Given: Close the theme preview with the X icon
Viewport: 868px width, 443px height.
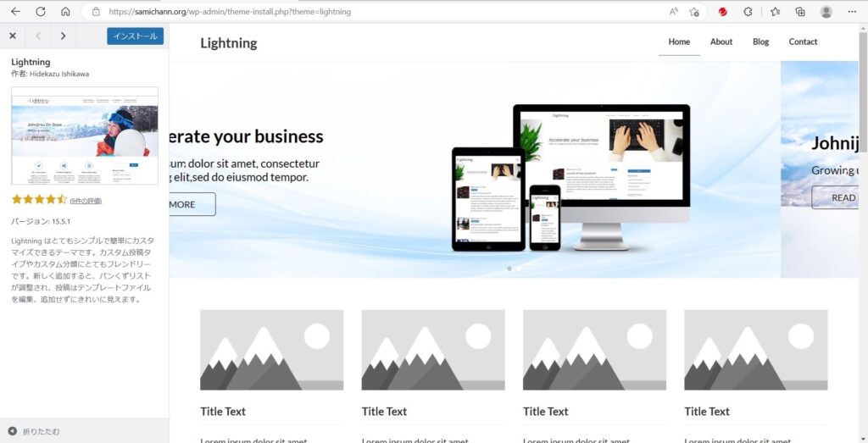Looking at the screenshot, I should (13, 36).
